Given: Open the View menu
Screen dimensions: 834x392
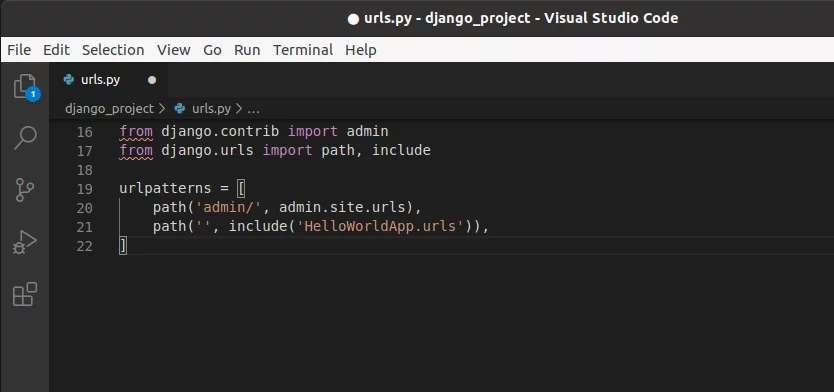Looking at the screenshot, I should click(173, 50).
